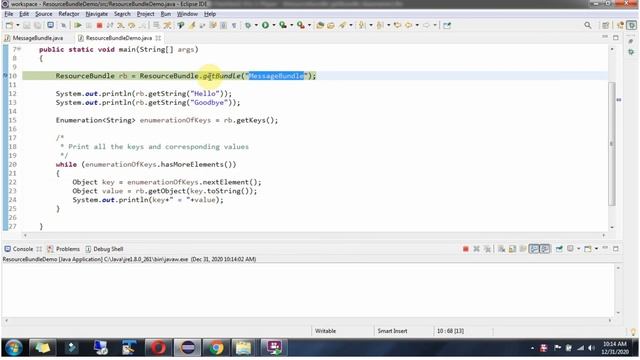Open the Coverage launch dropdown arrow
The image size is (640, 360).
291,25
